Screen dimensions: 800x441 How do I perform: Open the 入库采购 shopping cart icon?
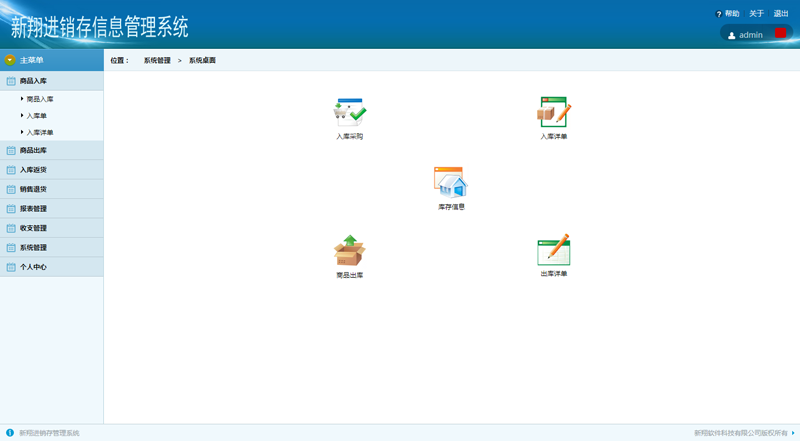pos(350,112)
